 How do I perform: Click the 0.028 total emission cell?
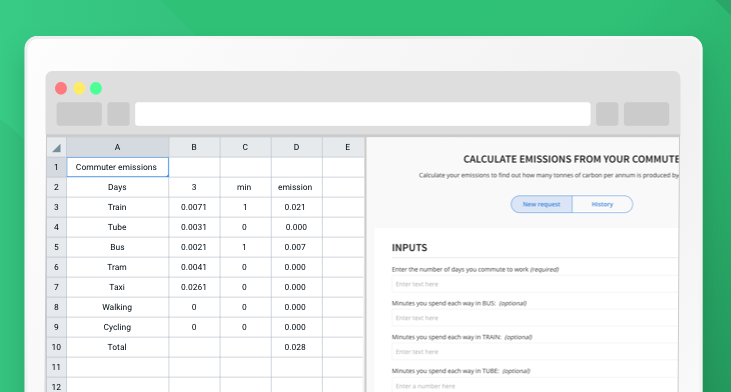coord(297,347)
